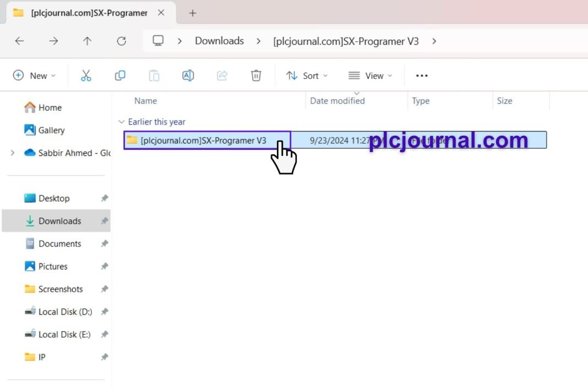Collapse the Earlier this year group
The image size is (588, 388).
[x=122, y=122]
